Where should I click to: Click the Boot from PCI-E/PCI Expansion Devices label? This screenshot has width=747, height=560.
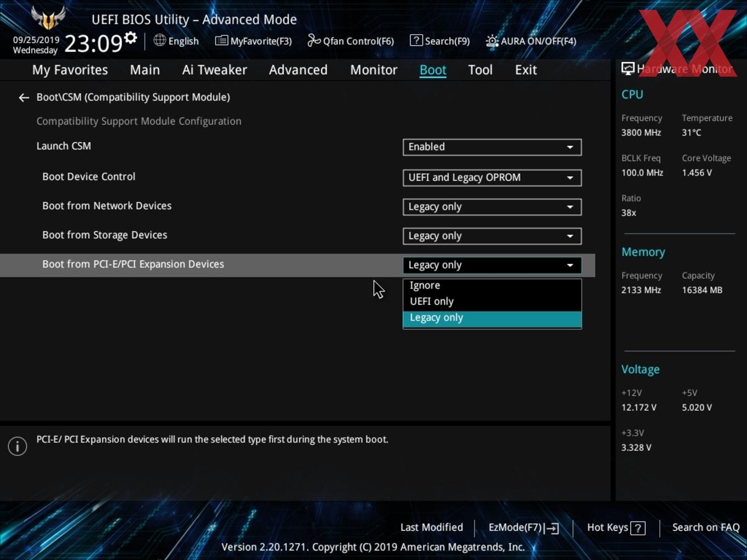tap(133, 264)
